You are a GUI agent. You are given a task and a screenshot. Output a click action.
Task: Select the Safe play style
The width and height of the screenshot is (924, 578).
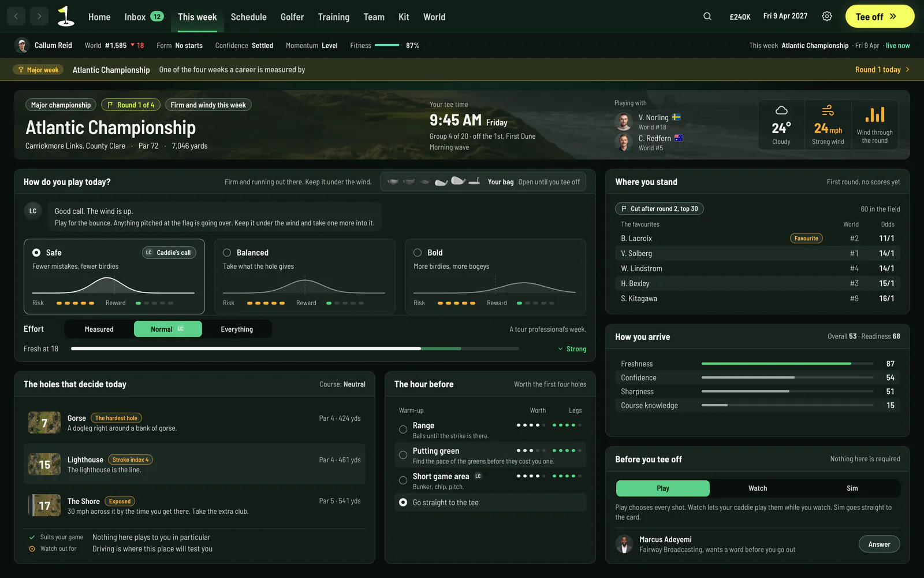[114, 276]
